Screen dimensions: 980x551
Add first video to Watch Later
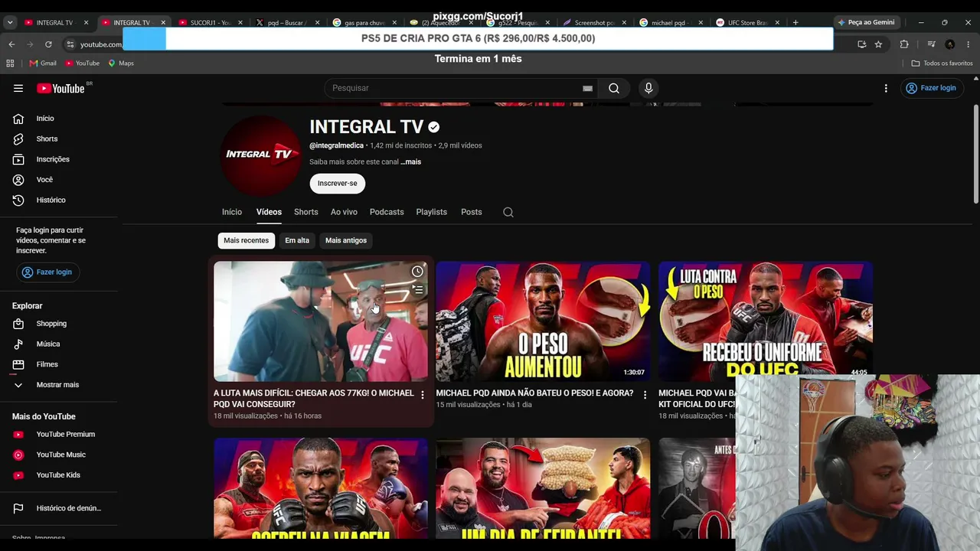[x=417, y=272]
